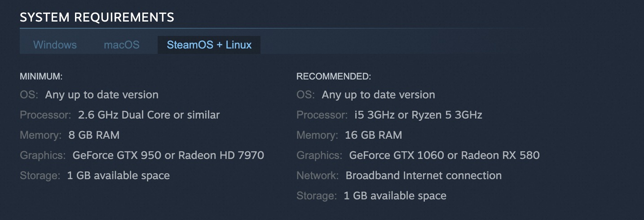Viewport: 644px width, 220px height.
Task: Click the minimum OS "Any up to date version"
Action: tap(101, 95)
